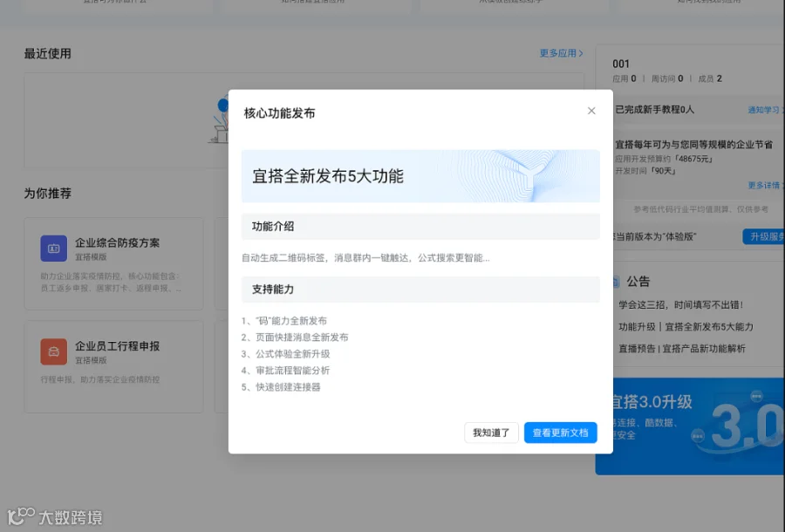Open announcement 直播预告 宜搭产品新功能解析

point(682,349)
